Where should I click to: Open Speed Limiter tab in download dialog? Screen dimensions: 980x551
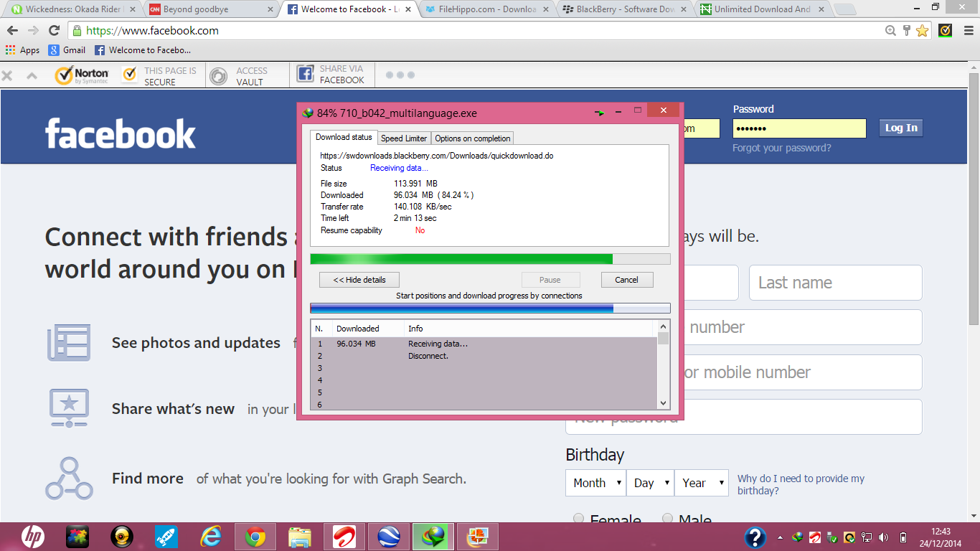pos(404,138)
